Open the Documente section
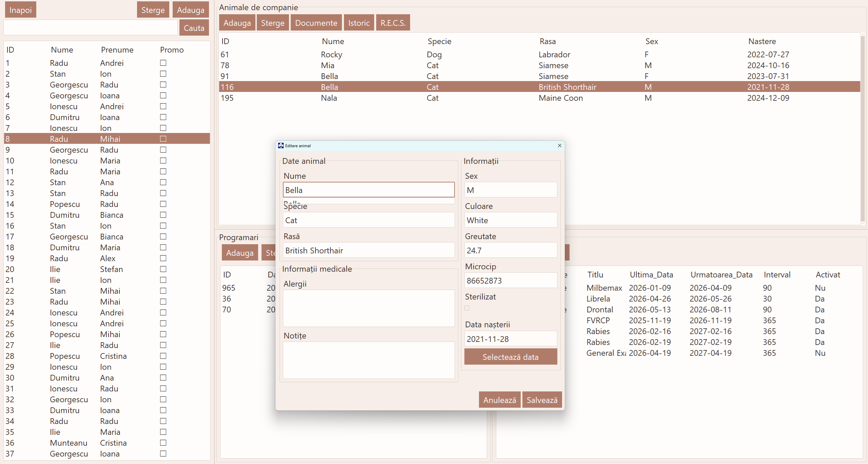The width and height of the screenshot is (868, 464). [316, 23]
